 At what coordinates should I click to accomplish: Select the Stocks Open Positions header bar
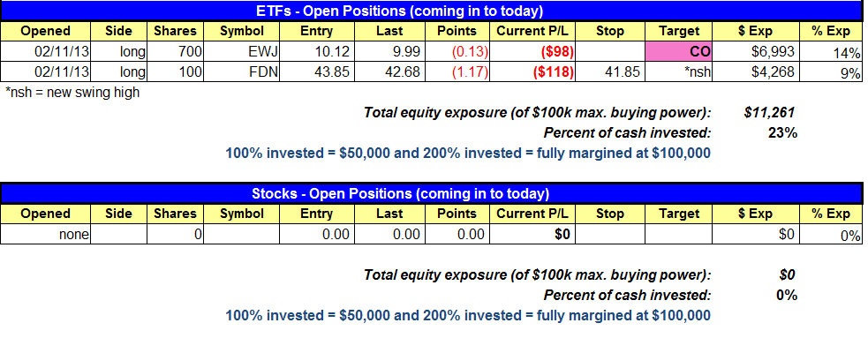(431, 193)
